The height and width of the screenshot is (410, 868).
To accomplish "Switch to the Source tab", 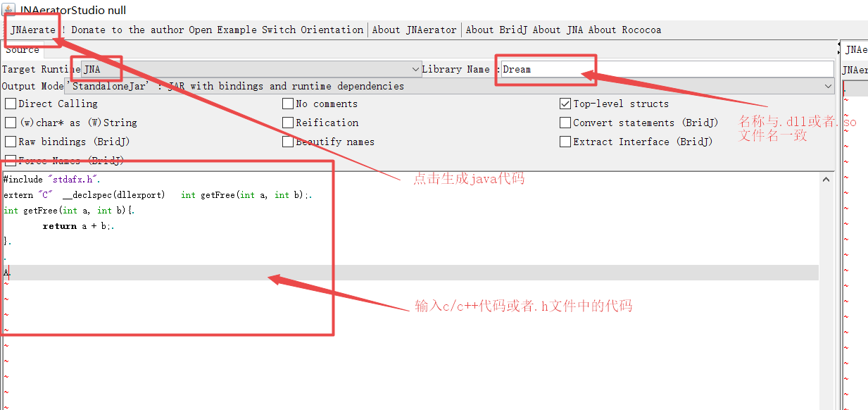I will pyautogui.click(x=22, y=49).
